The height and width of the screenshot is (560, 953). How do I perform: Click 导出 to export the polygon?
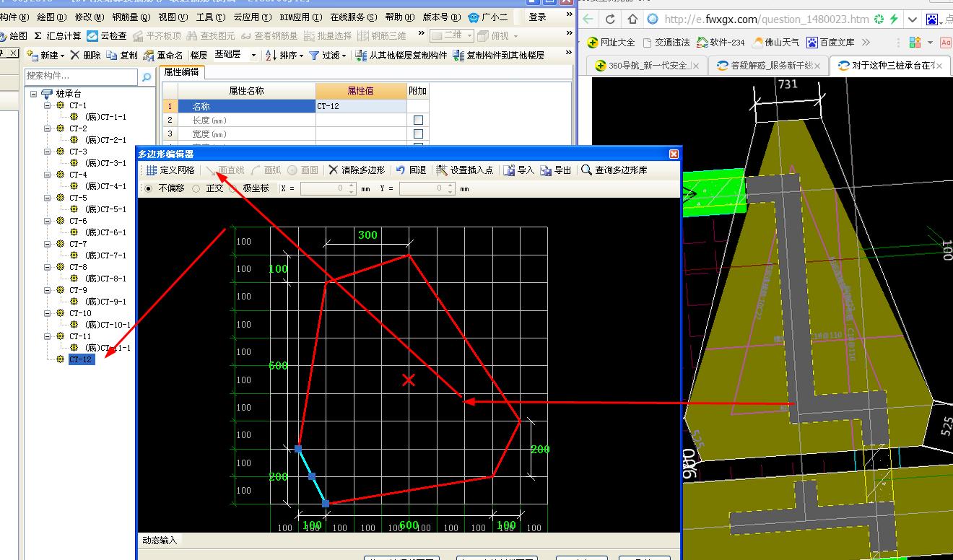coord(556,170)
